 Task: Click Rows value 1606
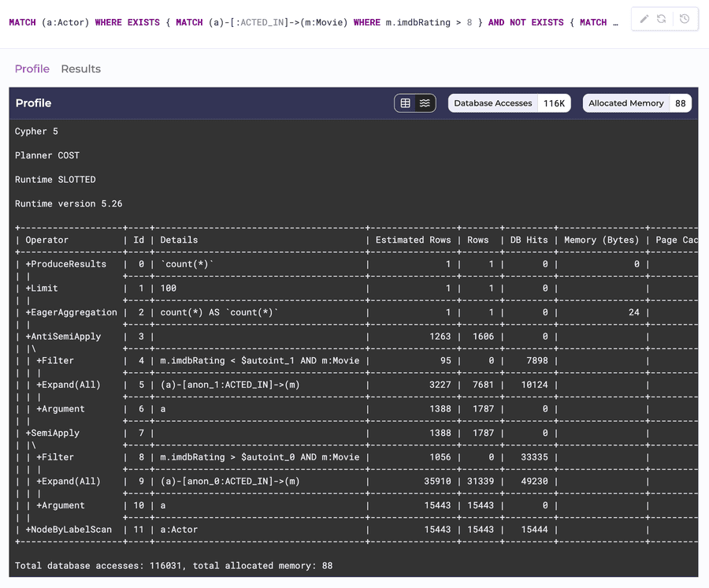483,337
